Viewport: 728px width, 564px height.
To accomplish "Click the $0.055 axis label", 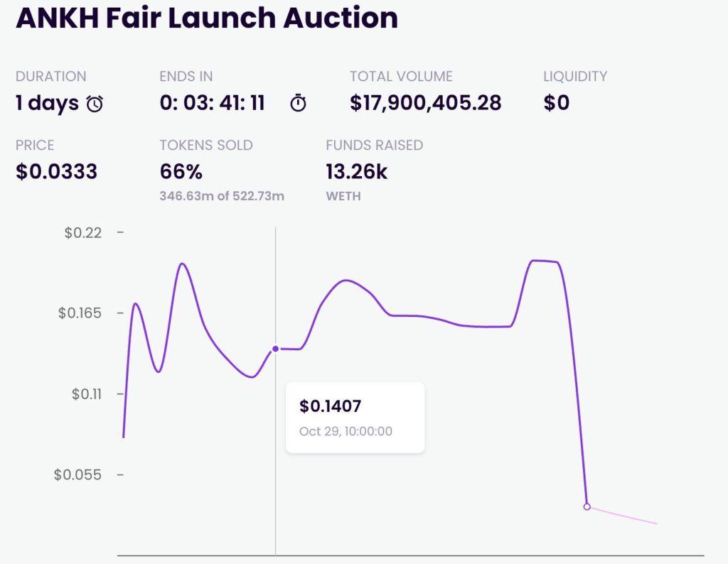I will click(77, 475).
